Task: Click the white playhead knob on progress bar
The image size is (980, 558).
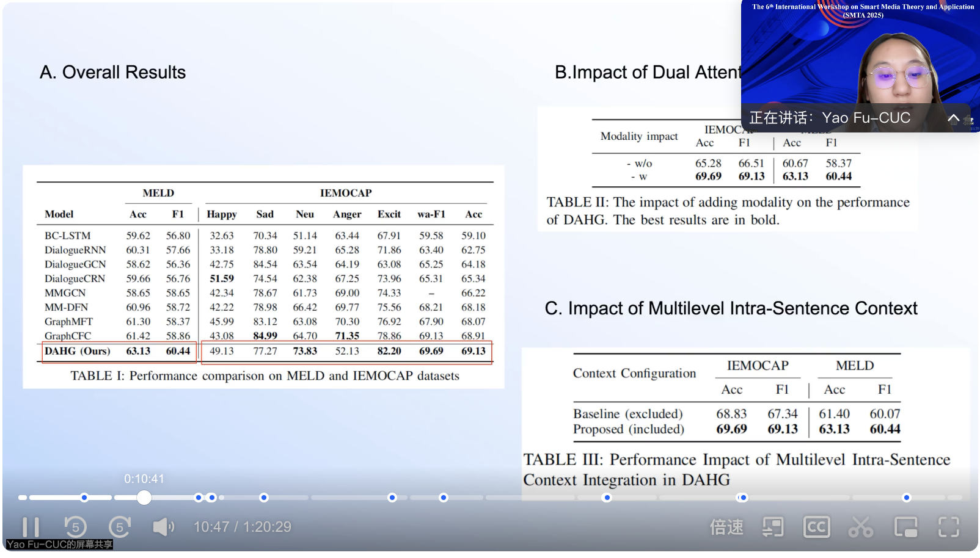Action: pos(144,498)
